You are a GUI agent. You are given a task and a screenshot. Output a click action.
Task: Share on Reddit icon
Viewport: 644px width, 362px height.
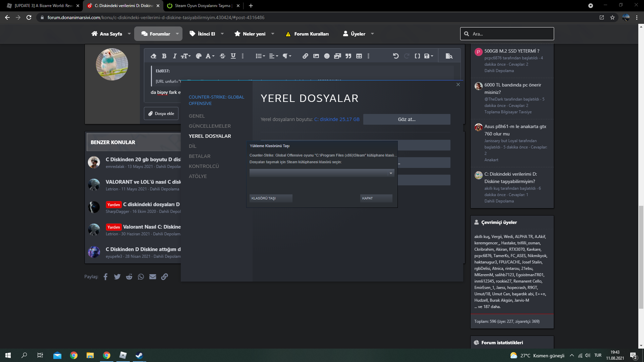[129, 277]
